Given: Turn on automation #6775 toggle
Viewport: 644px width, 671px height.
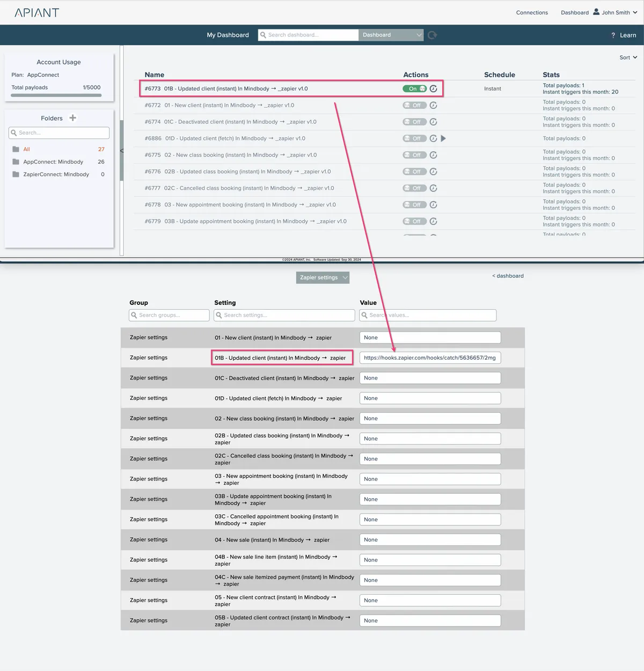Looking at the screenshot, I should click(415, 155).
